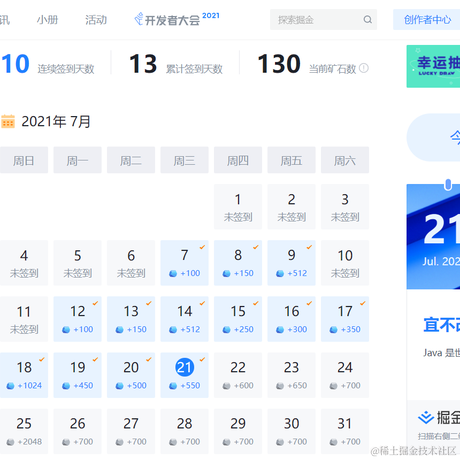460x460 pixels.
Task: Click the ore icon on July 18
Action: pyautogui.click(x=11, y=386)
